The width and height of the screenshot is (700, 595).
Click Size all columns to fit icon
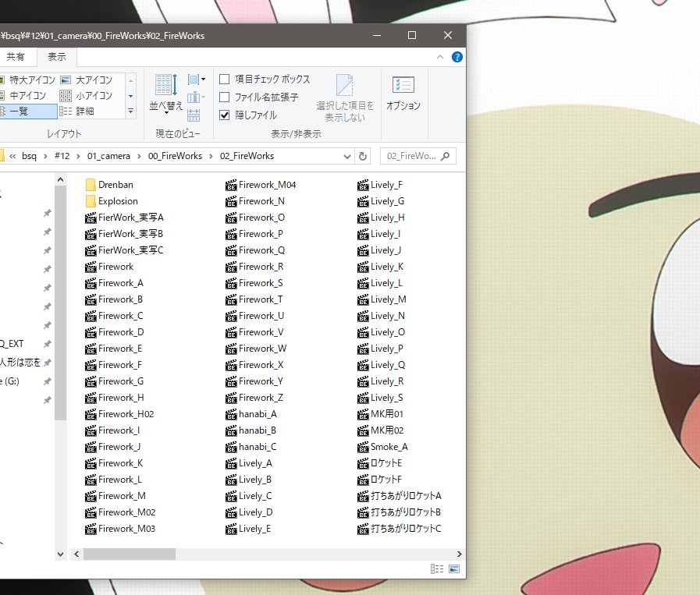[194, 115]
